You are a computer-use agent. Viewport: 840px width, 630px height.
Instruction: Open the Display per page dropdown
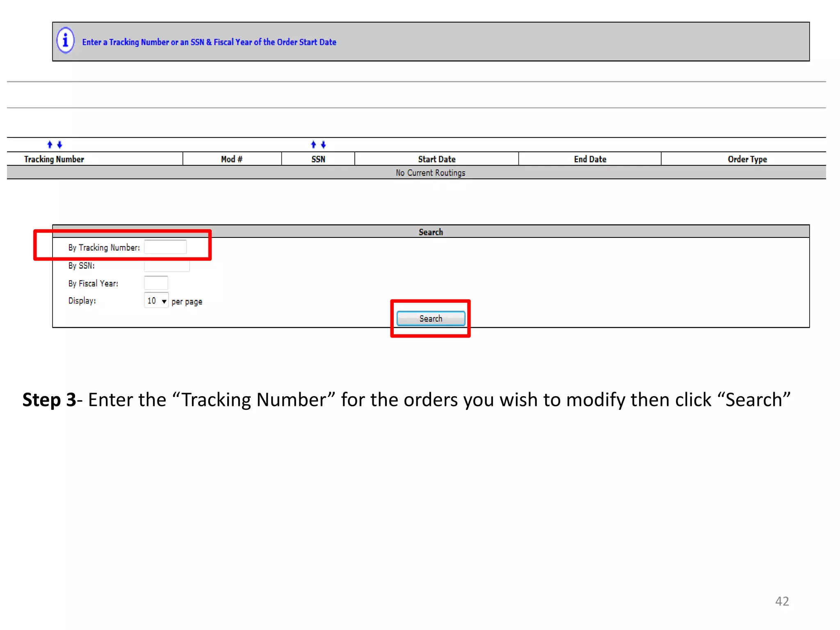click(x=156, y=301)
